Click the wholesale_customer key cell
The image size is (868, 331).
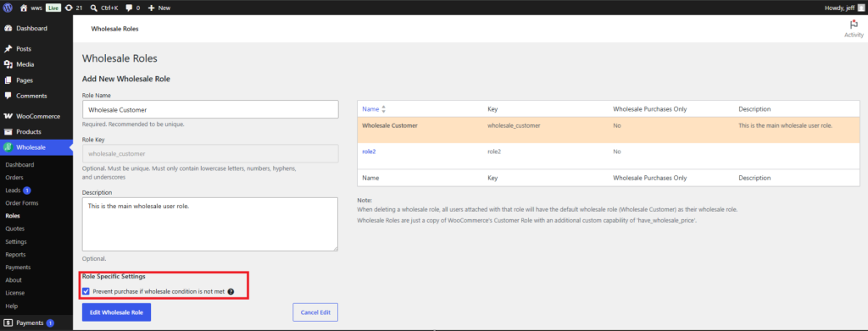(x=514, y=125)
